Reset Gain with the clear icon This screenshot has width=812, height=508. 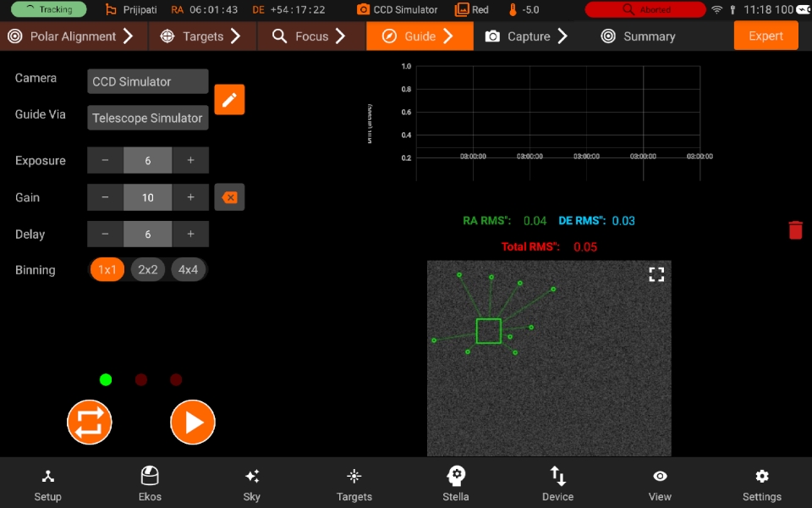229,197
